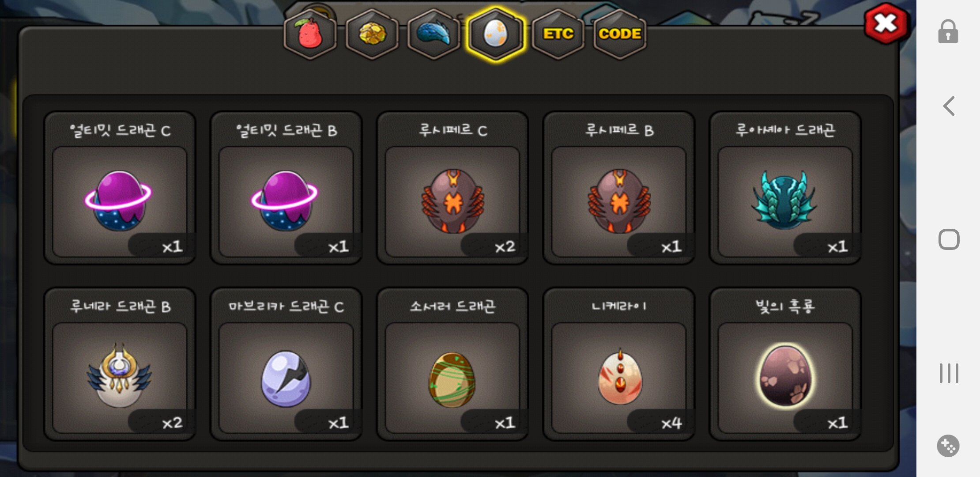
Task: Choose the 루시페르 C egg
Action: (x=452, y=188)
